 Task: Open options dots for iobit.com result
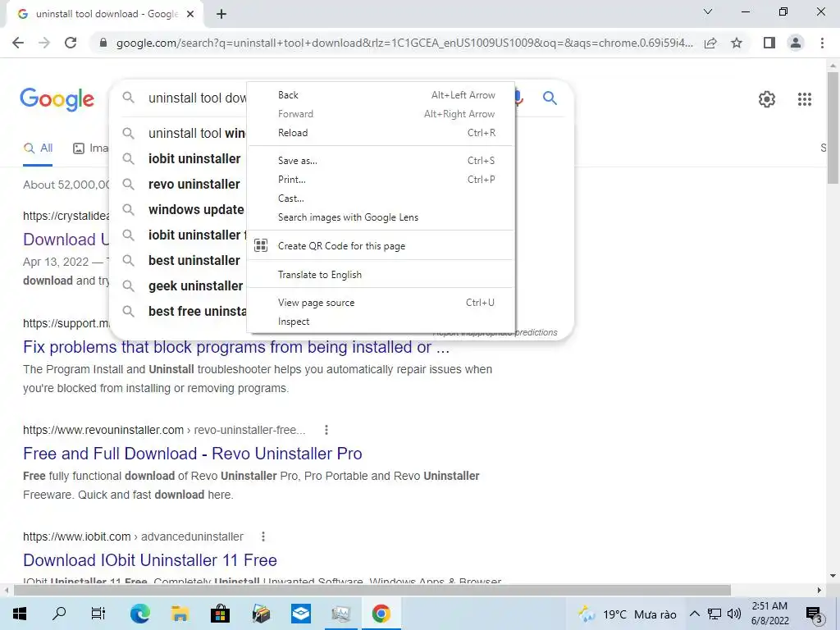(263, 536)
